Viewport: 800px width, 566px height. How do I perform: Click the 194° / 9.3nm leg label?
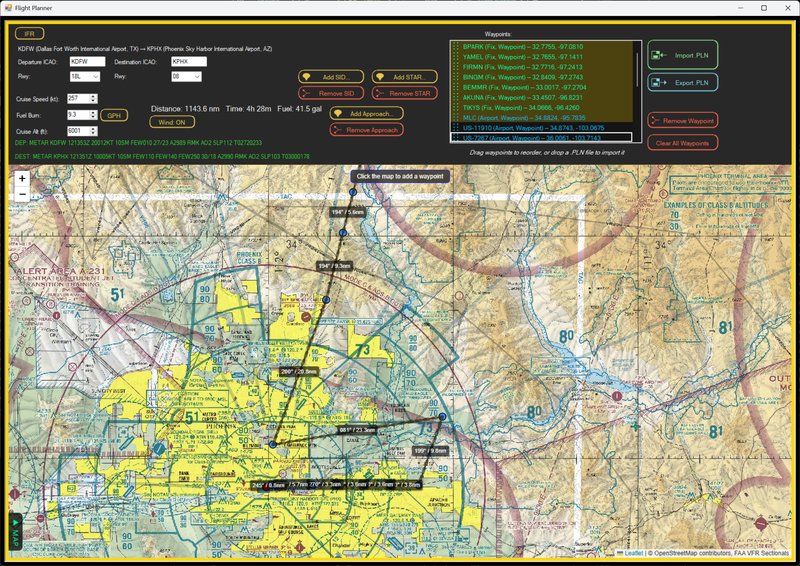click(x=335, y=266)
